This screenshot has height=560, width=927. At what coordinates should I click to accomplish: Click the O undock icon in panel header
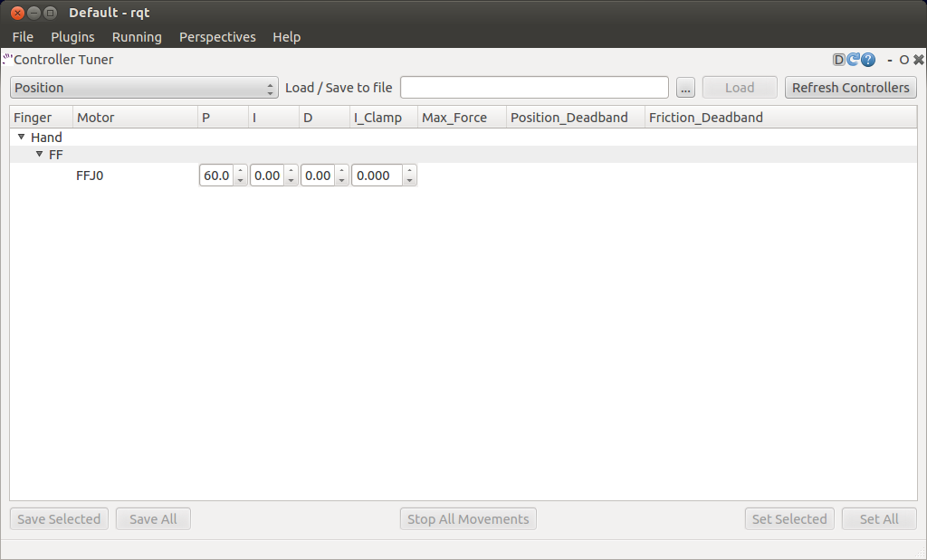tap(903, 60)
